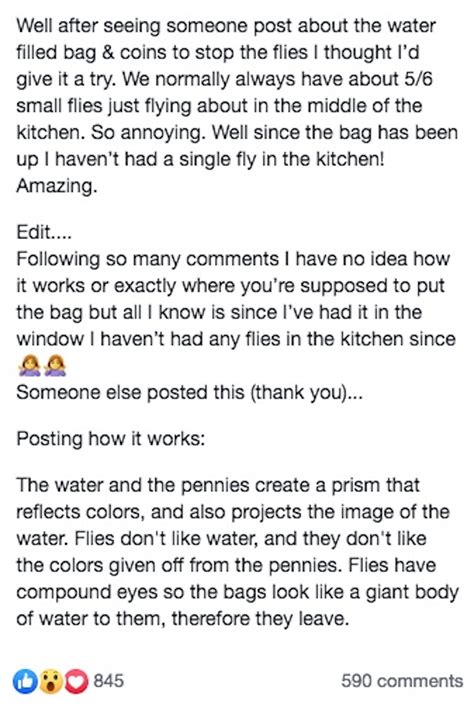Click the line starting 'Following so many comments'
The width and height of the screenshot is (474, 704).
pos(233,259)
